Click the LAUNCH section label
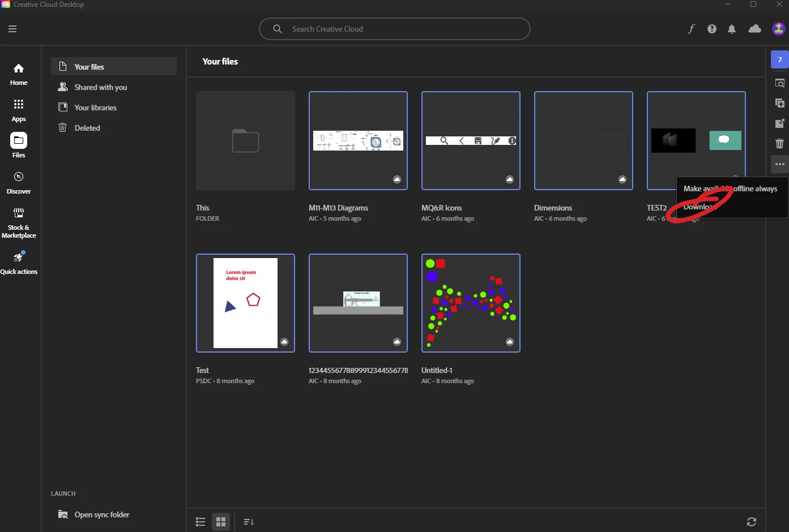Image resolution: width=789 pixels, height=532 pixels. pos(63,494)
